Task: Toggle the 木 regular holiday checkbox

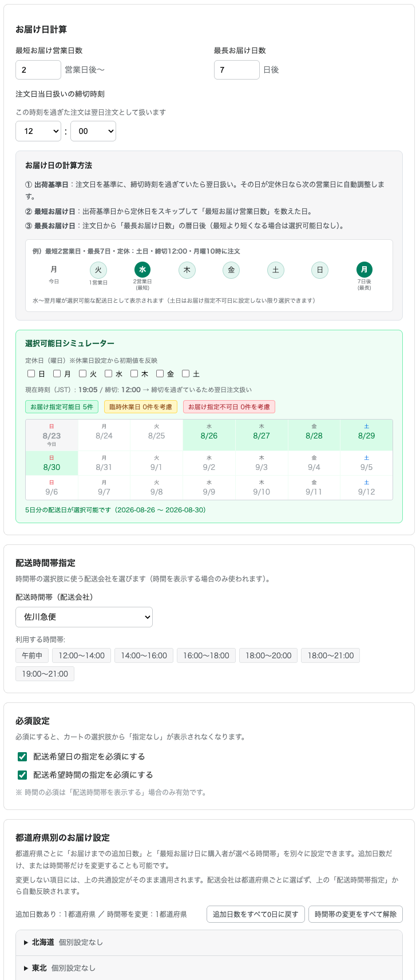Action: coord(134,374)
